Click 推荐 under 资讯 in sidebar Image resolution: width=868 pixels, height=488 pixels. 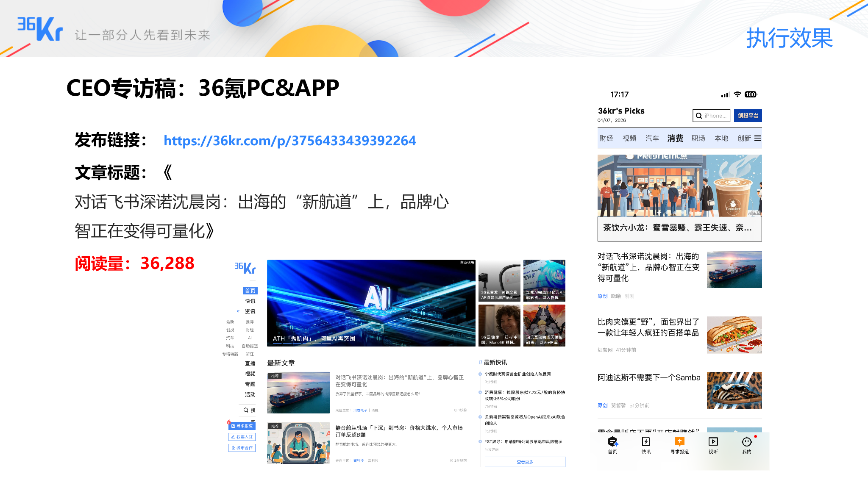coord(250,322)
